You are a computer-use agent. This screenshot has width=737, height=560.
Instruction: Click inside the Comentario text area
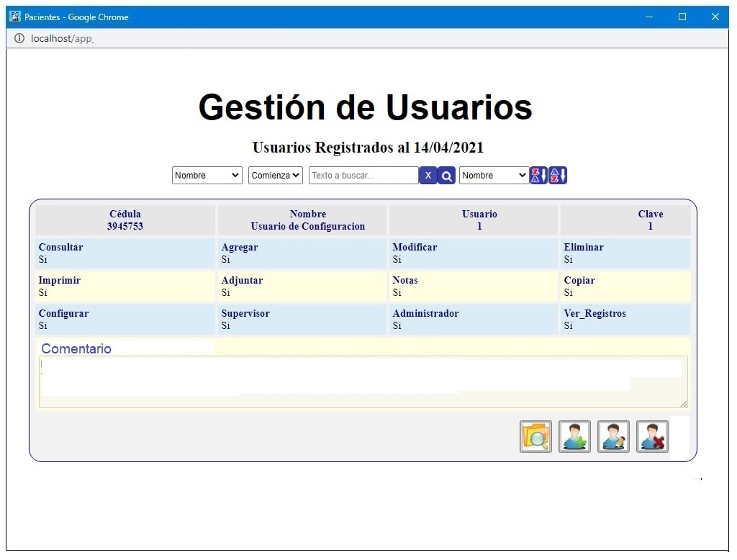point(363,381)
